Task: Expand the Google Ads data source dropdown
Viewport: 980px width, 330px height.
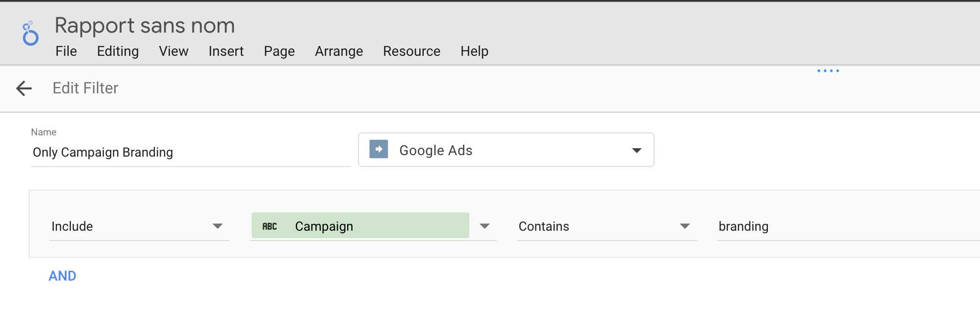Action: click(636, 150)
